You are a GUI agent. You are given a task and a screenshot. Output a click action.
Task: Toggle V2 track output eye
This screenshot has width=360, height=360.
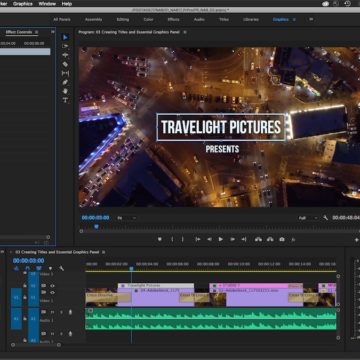(52, 286)
